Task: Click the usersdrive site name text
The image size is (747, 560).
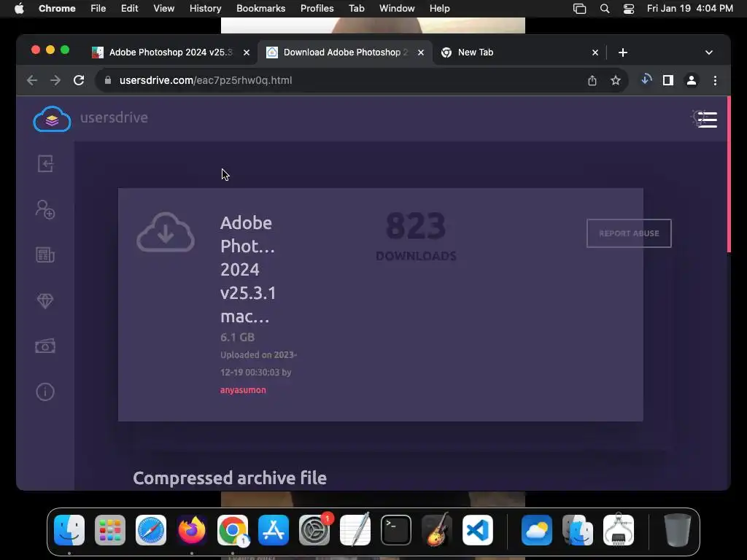Action: pos(114,117)
